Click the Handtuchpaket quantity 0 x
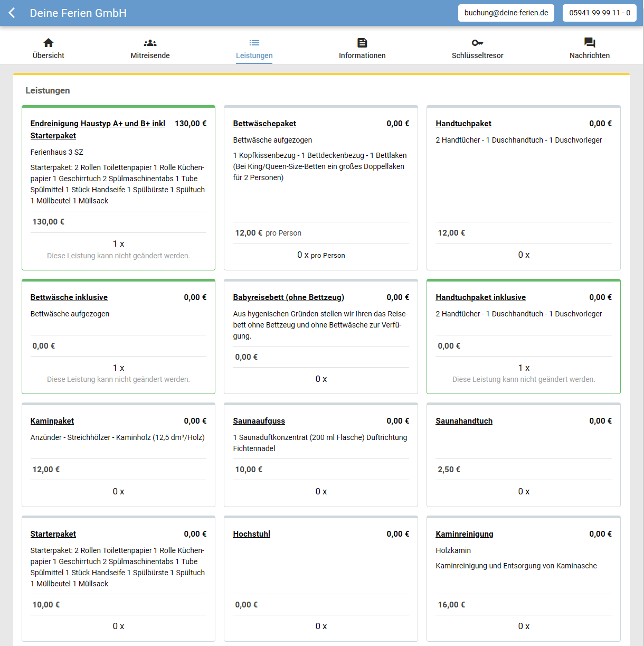 [524, 255]
